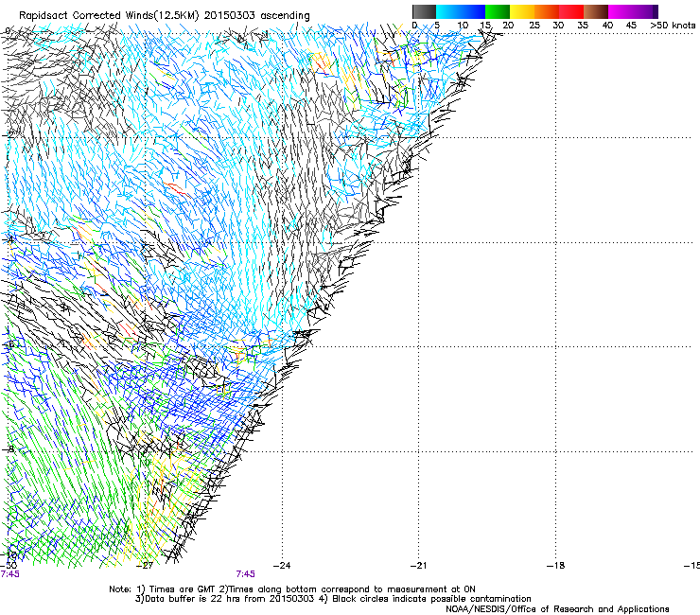
Task: Click the brown 35-40 knots legend segment
Action: 596,11
